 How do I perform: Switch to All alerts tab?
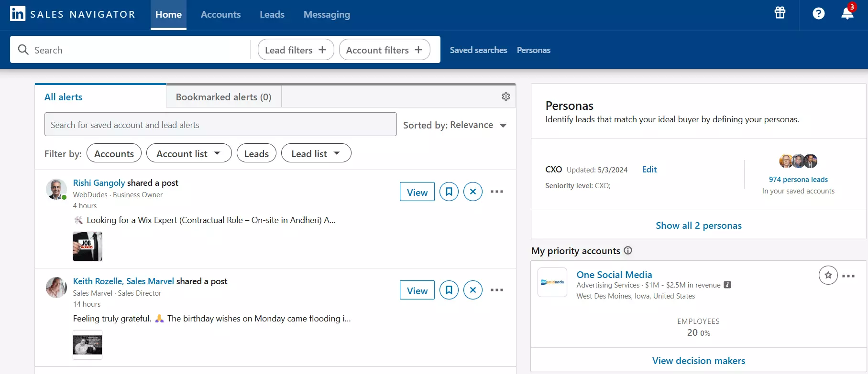point(100,96)
